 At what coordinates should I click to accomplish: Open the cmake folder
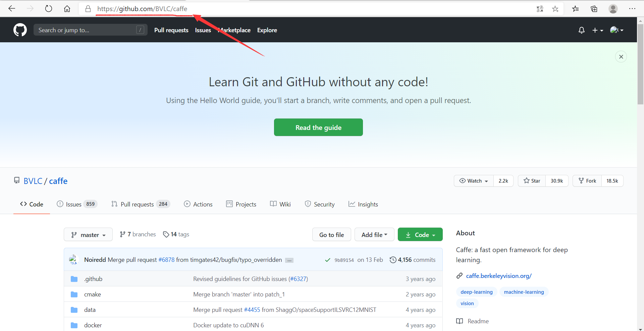93,294
